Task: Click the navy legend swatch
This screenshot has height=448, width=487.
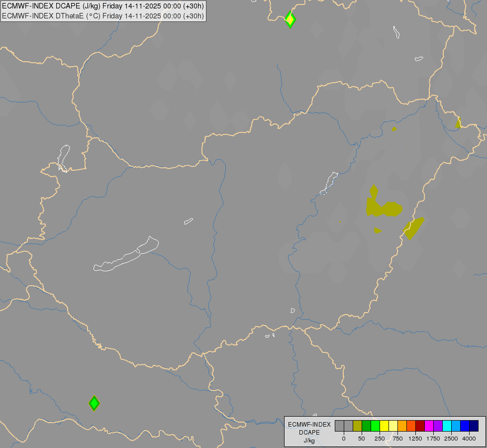Action: click(x=474, y=426)
